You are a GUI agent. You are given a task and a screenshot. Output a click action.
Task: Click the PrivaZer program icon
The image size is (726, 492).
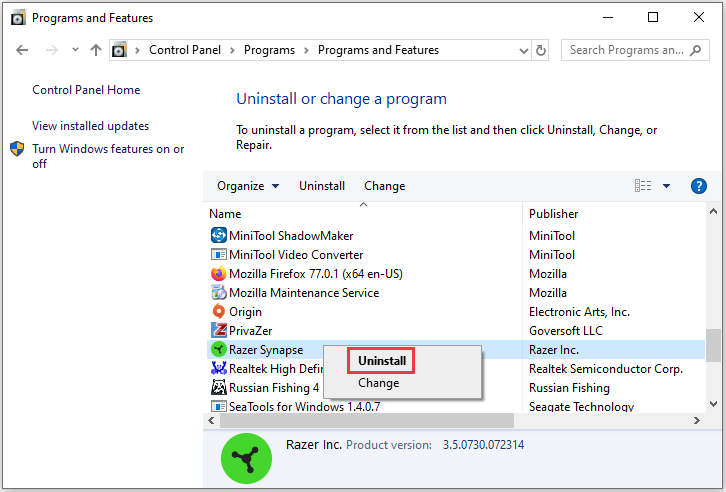tap(219, 330)
